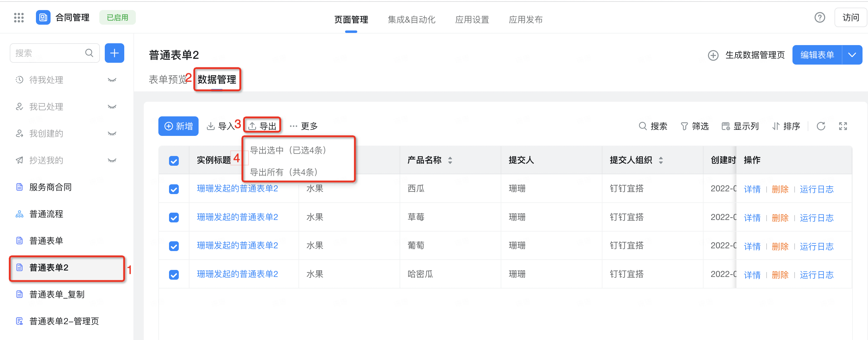Open the help question mark icon
Screen dimensions: 868x340
coord(820,18)
